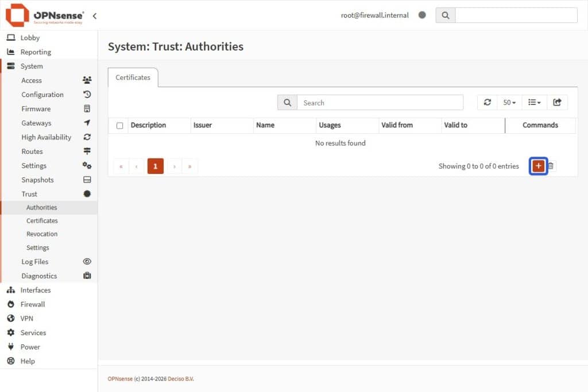
Task: Click the Gateways paper-plane icon
Action: click(x=87, y=123)
